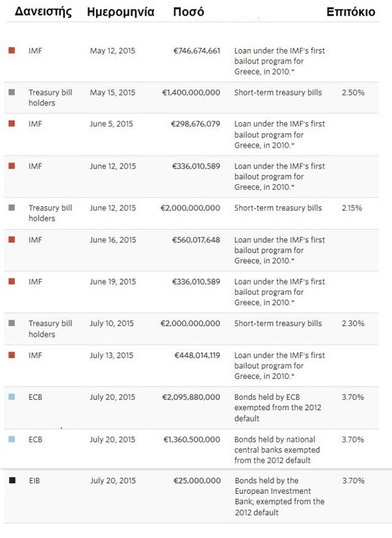Screen dimensions: 392x538
Task: Select the €25,000,000 EIB amount
Action: click(197, 481)
